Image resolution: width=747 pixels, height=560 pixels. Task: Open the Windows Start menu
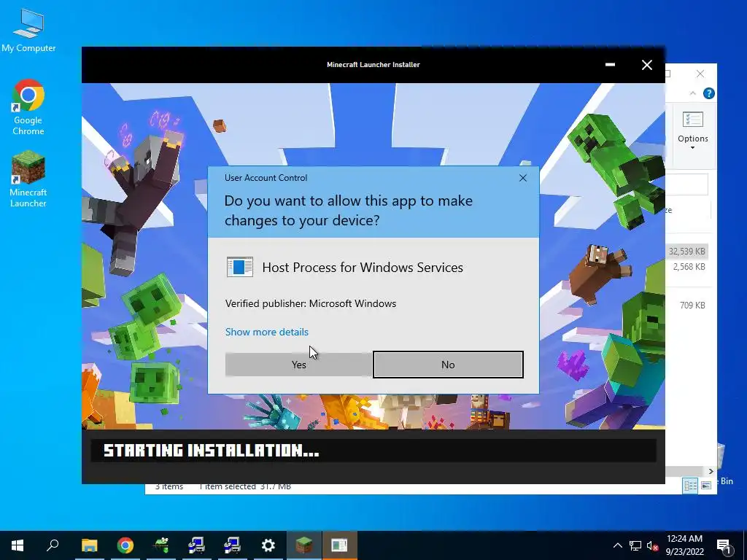pos(18,545)
